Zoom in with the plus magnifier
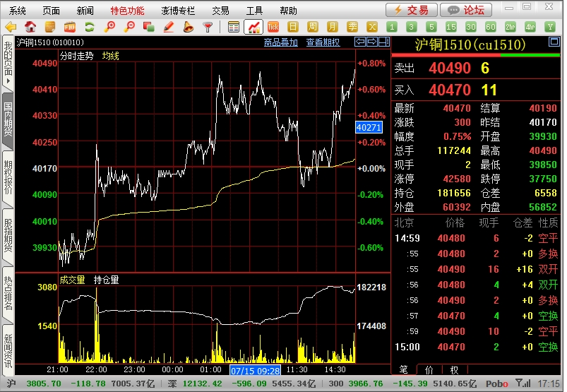This screenshot has height=392, width=567. point(109,27)
